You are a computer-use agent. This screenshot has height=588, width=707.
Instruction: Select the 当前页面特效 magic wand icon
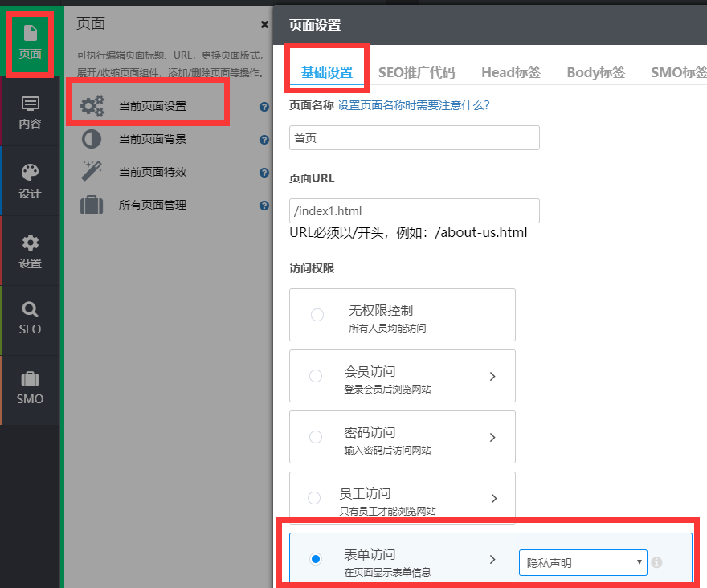[x=92, y=171]
